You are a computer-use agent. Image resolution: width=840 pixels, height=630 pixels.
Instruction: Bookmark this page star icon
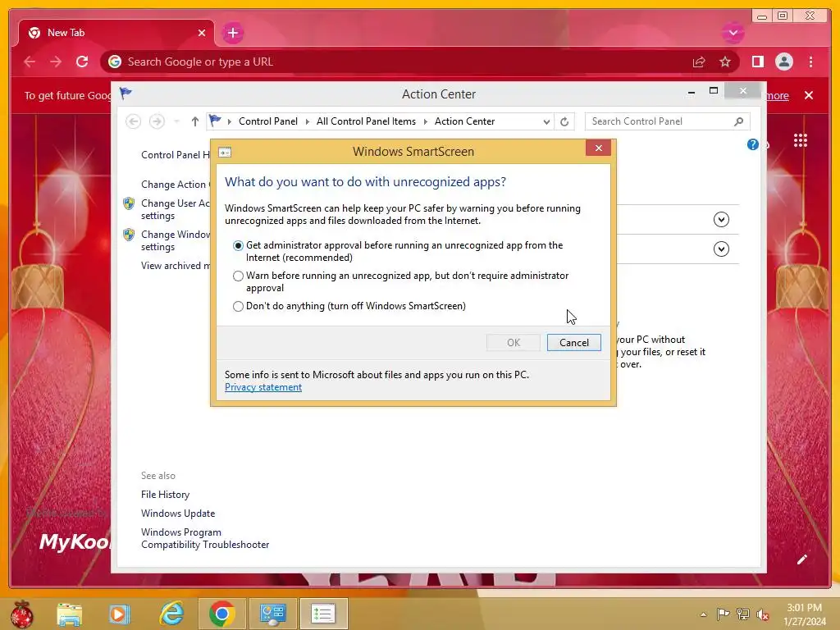[x=725, y=62]
